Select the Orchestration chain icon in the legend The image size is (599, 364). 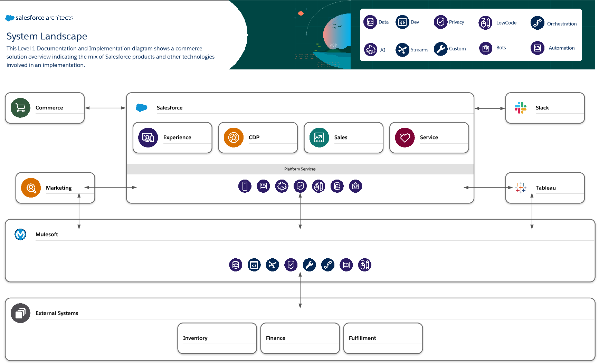537,23
